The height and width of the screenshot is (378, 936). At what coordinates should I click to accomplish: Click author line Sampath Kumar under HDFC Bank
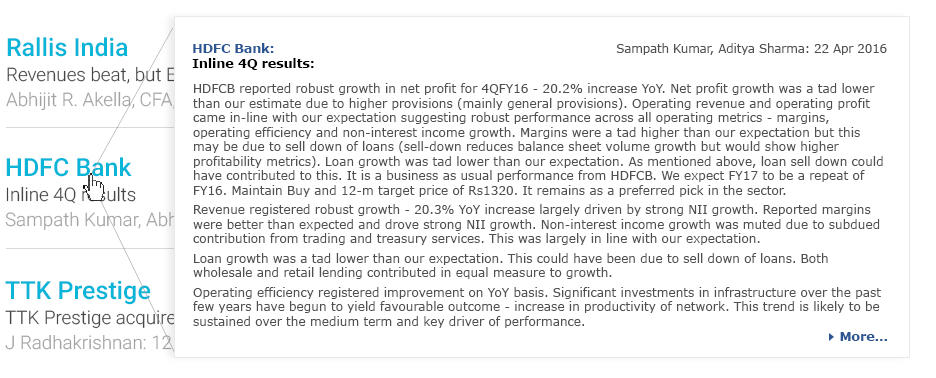pyautogui.click(x=90, y=220)
